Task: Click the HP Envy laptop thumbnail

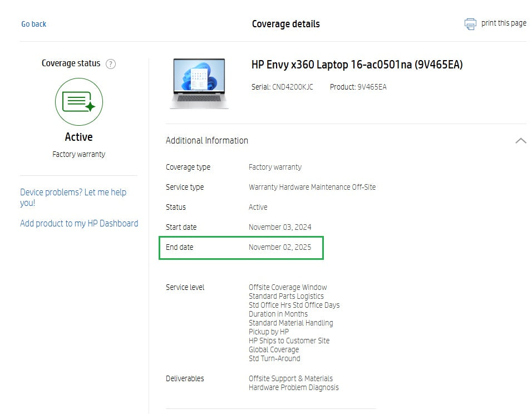Action: pyautogui.click(x=199, y=83)
